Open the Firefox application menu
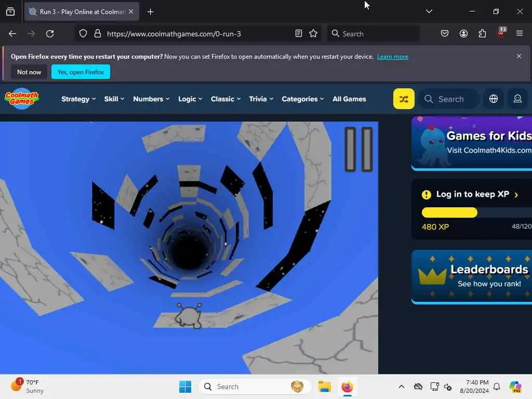The image size is (532, 399). point(520,34)
